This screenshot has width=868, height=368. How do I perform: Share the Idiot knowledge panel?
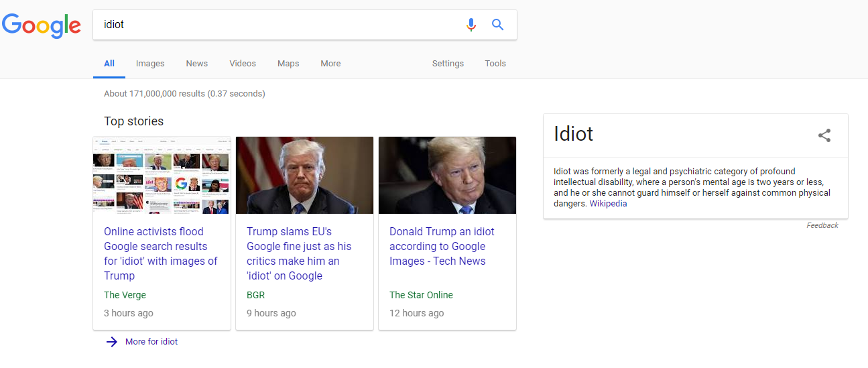(x=824, y=135)
